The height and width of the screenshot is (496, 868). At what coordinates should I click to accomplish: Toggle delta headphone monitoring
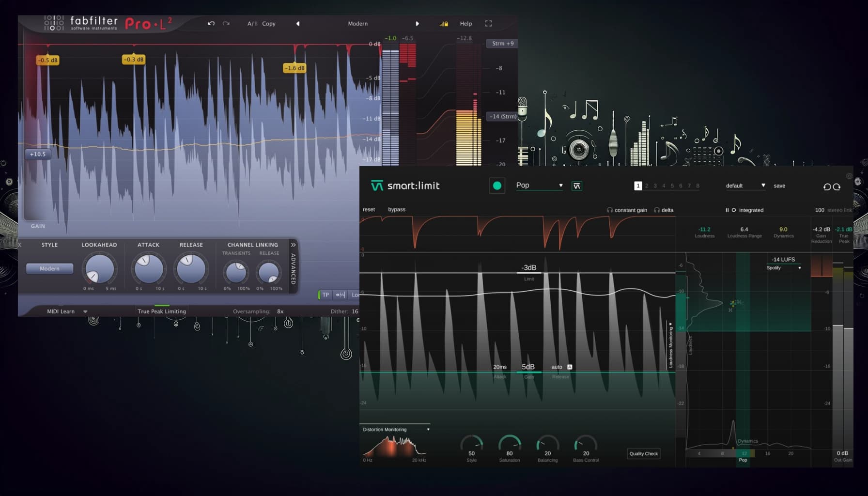[x=664, y=210]
